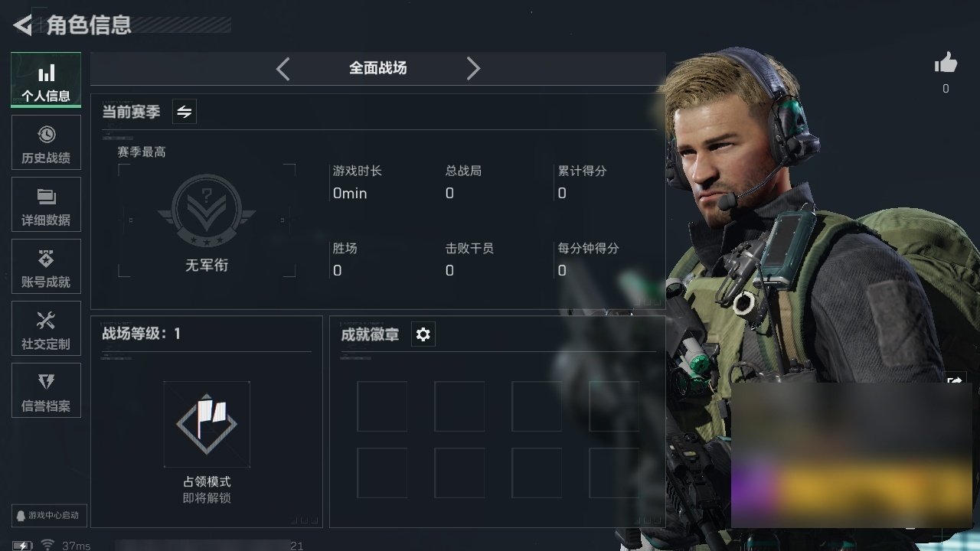
Task: Switch to previous mode with left chevron
Action: click(283, 69)
